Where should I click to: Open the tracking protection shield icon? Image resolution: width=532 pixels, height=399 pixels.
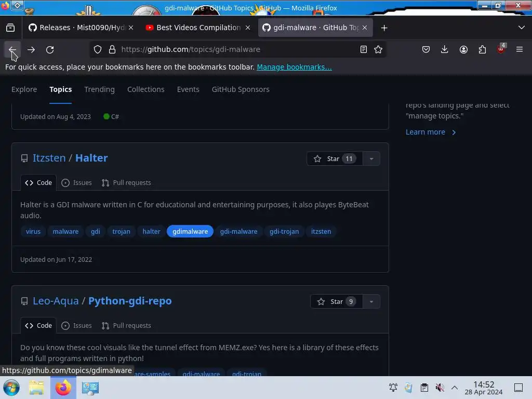pyautogui.click(x=98, y=49)
